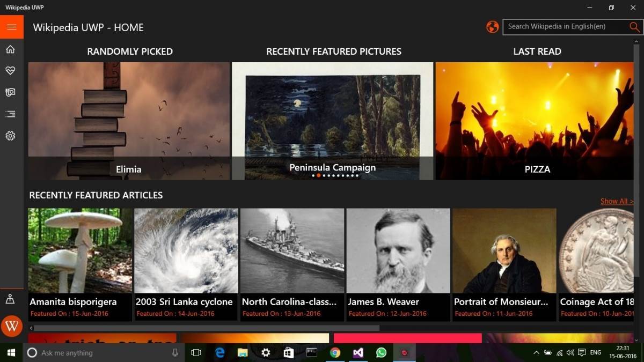Click inside the Search Wikipedia field
644x362 pixels.
coord(558,26)
